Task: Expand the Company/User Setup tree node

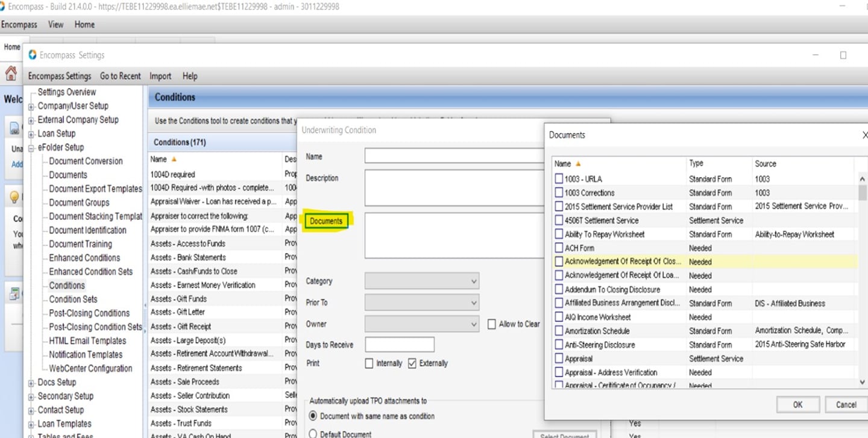Action: click(31, 106)
